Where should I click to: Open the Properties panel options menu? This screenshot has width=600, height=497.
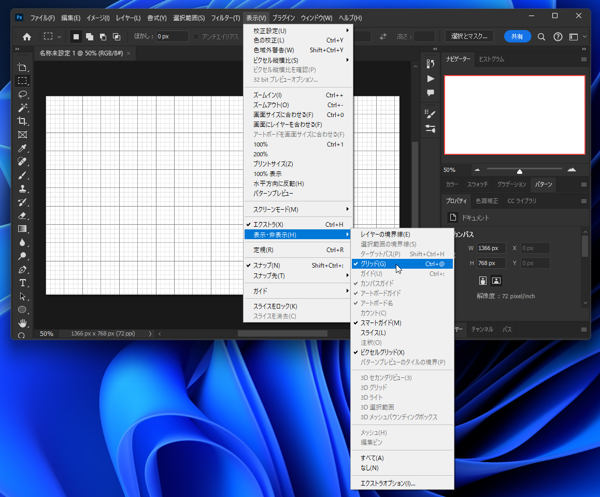click(584, 201)
